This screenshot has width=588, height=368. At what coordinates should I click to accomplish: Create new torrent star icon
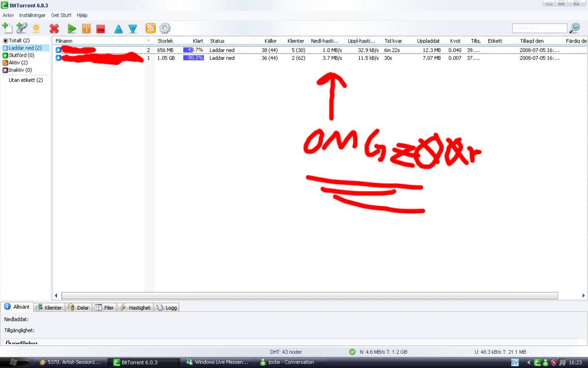tap(36, 28)
